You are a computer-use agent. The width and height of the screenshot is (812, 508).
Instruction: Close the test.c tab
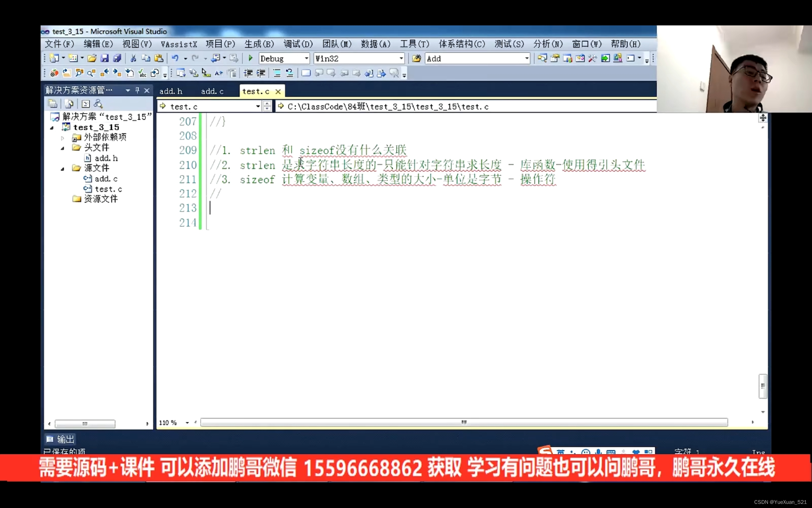click(x=278, y=91)
